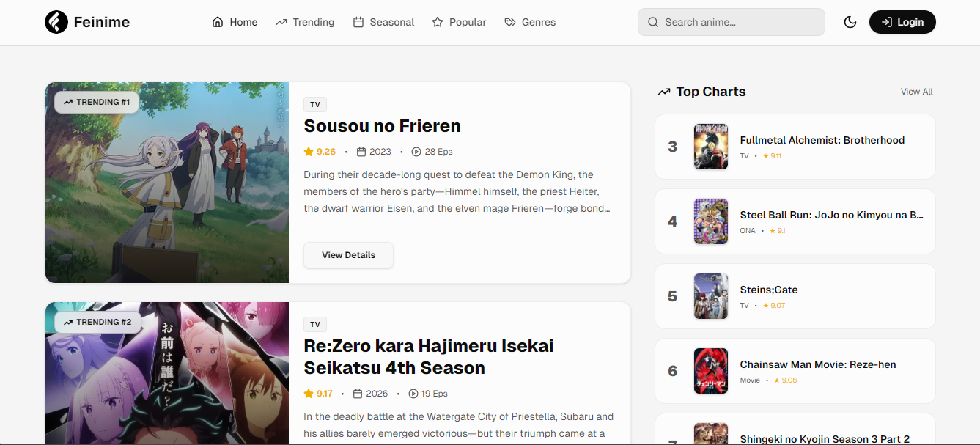This screenshot has width=980, height=445.
Task: Click the search magnifier icon
Action: click(x=652, y=22)
